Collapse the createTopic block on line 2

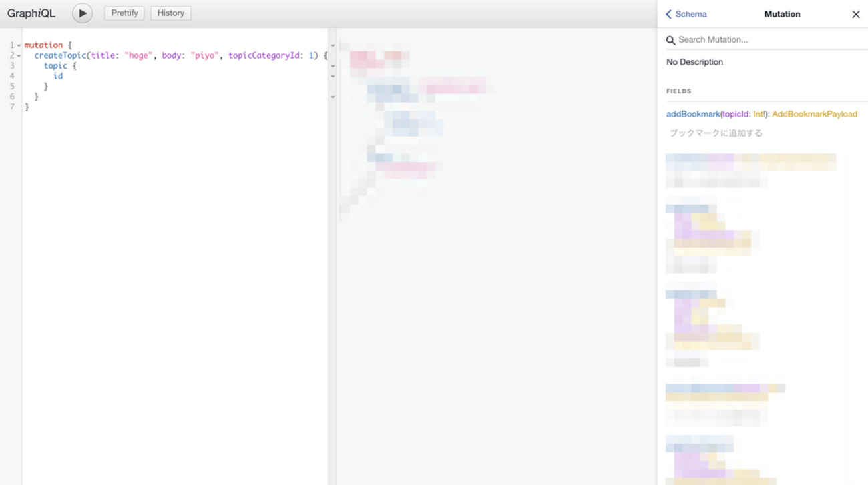coord(19,56)
